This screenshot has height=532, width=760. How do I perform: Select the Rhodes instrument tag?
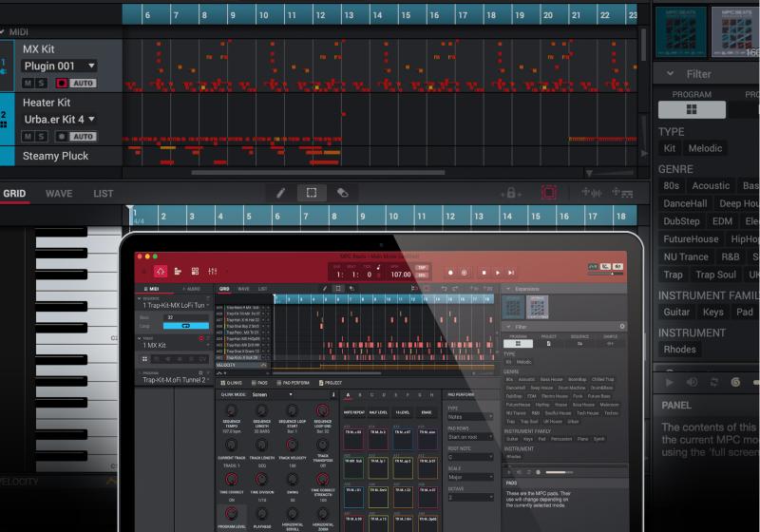click(679, 350)
